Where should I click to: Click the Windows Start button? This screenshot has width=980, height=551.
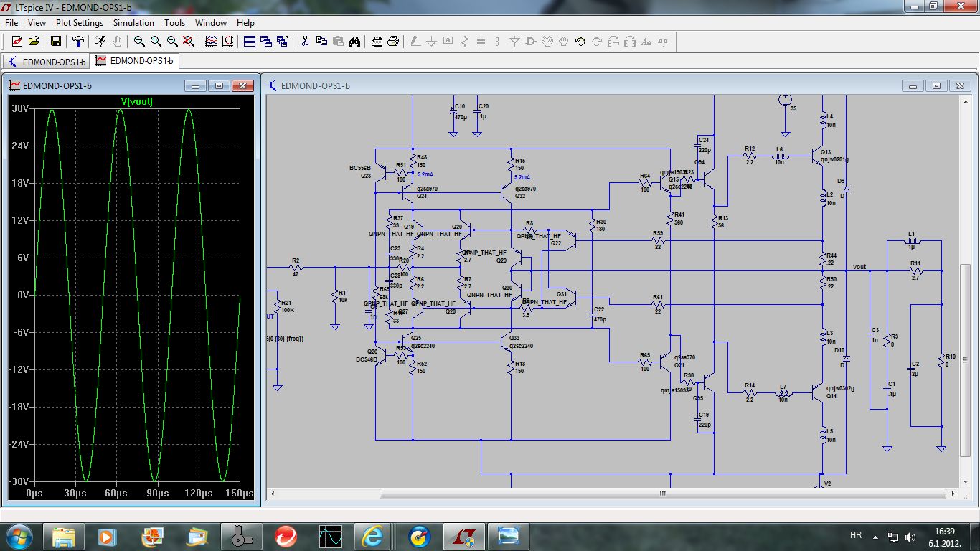(19, 537)
